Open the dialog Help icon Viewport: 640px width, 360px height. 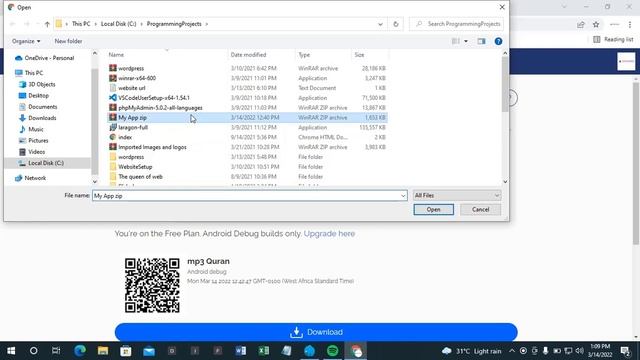(x=498, y=41)
